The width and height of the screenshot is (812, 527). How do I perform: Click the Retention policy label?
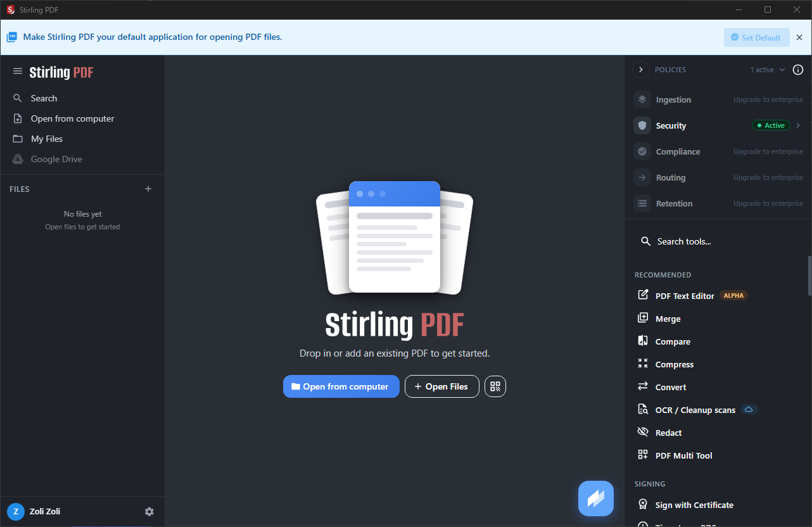coord(674,203)
